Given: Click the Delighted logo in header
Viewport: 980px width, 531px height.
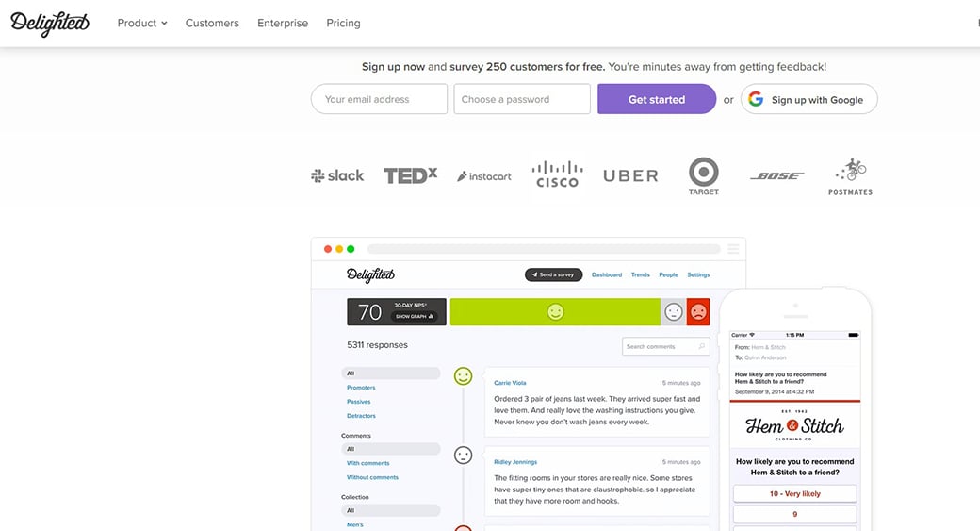Looking at the screenshot, I should (x=50, y=24).
